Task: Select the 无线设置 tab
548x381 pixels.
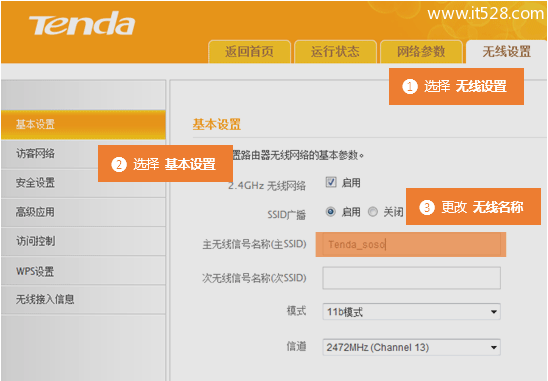Action: [x=506, y=51]
